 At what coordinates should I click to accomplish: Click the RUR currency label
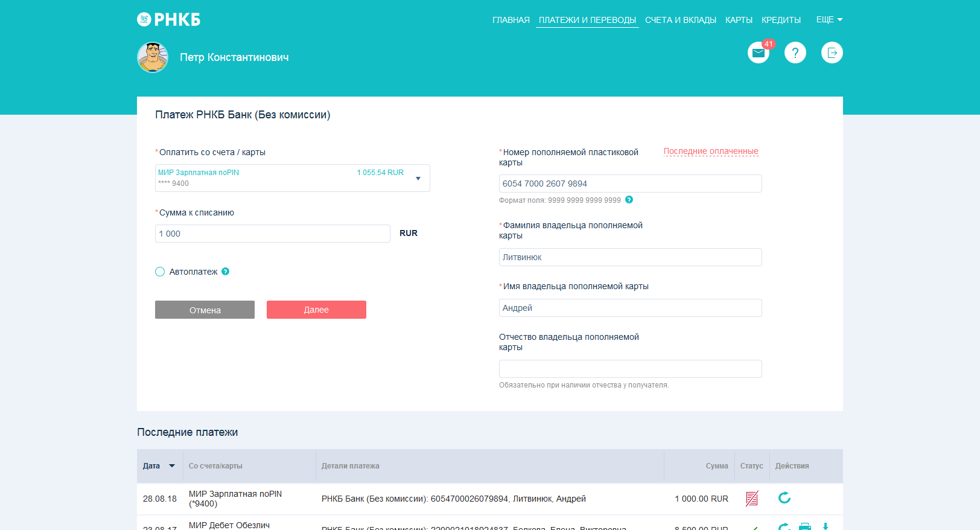409,233
